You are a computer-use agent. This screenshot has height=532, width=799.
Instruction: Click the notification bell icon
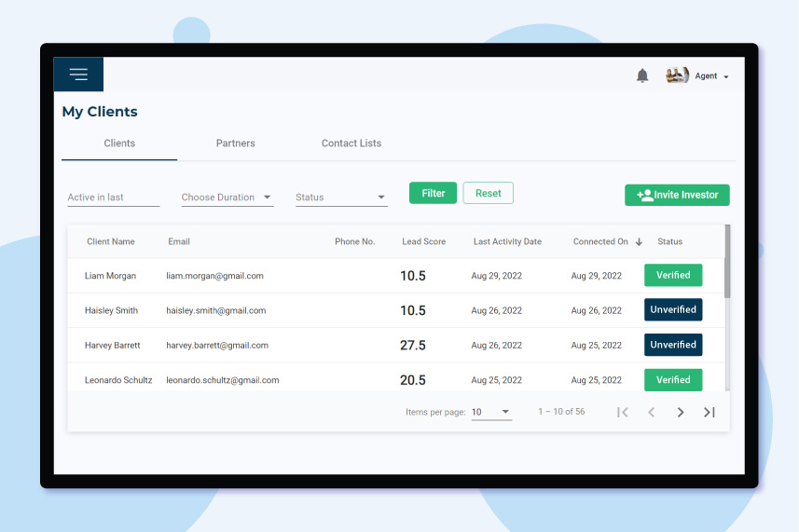(642, 76)
